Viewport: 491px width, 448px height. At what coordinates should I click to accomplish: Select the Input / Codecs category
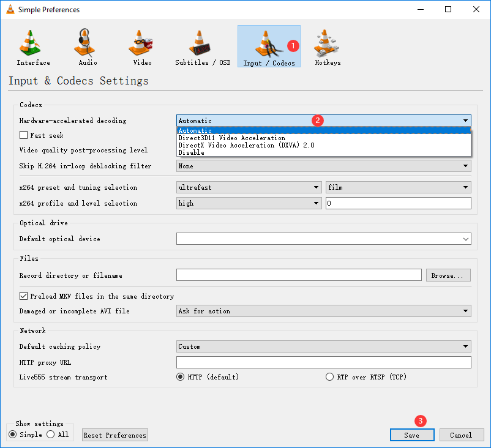tap(269, 47)
